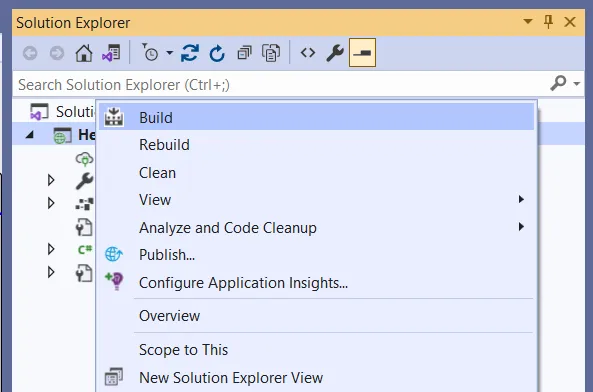Go to the Home view in Solution Explorer
593x392 pixels.
point(84,53)
